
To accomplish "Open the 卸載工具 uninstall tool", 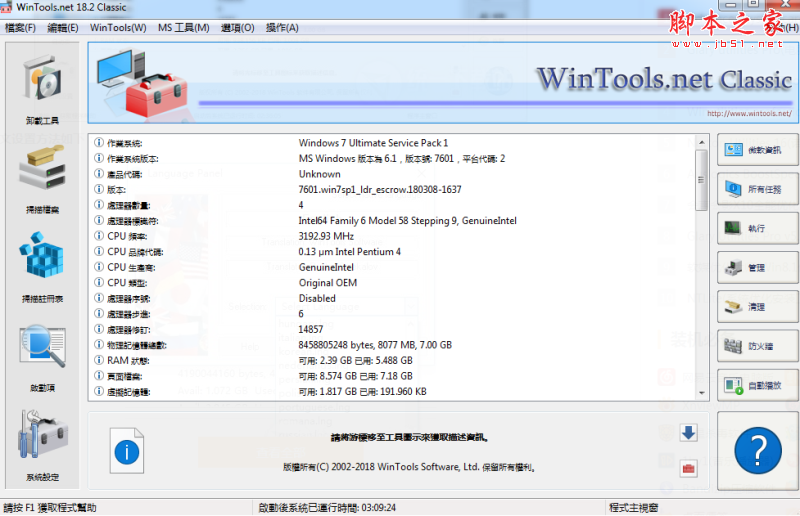I will click(x=42, y=88).
